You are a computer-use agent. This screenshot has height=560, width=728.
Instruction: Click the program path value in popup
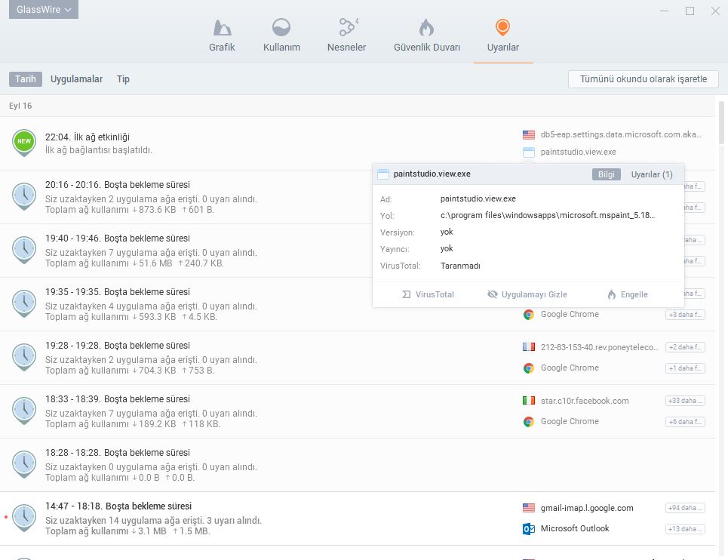pyautogui.click(x=548, y=215)
